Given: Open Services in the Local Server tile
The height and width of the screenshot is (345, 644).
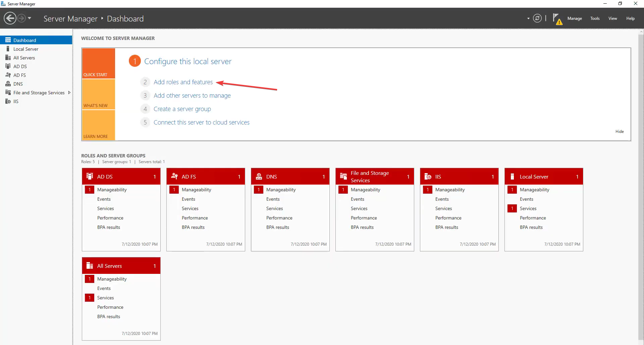Looking at the screenshot, I should (x=528, y=208).
